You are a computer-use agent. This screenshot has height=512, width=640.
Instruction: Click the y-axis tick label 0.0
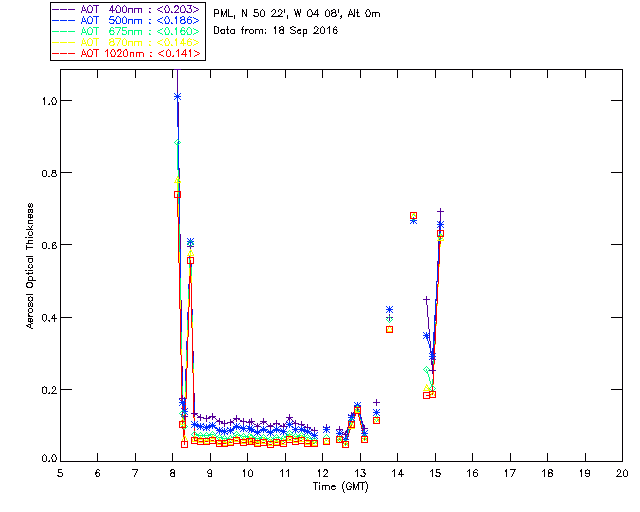[x=49, y=459]
